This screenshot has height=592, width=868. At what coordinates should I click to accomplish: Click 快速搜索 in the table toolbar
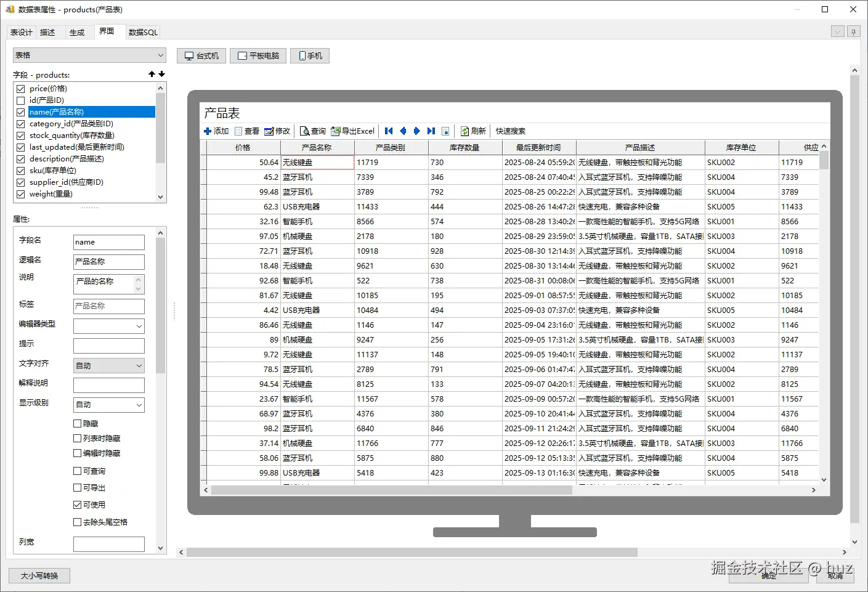(511, 131)
